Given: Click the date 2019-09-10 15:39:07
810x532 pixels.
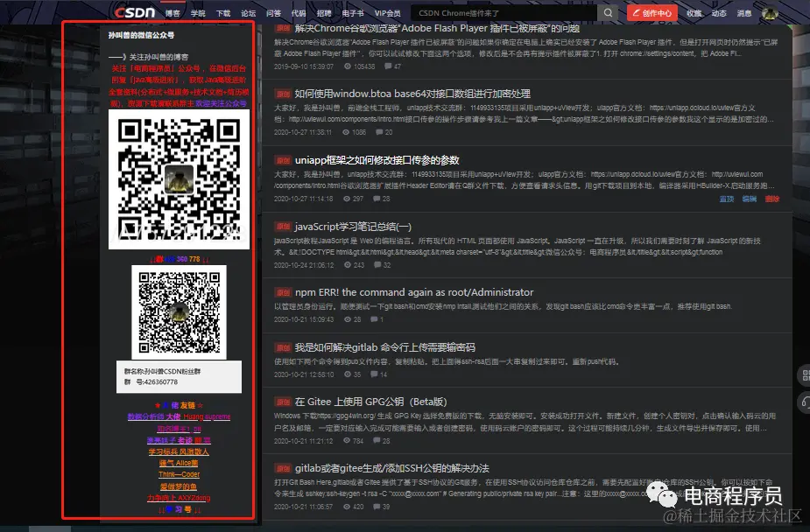Looking at the screenshot, I should pyautogui.click(x=304, y=66).
